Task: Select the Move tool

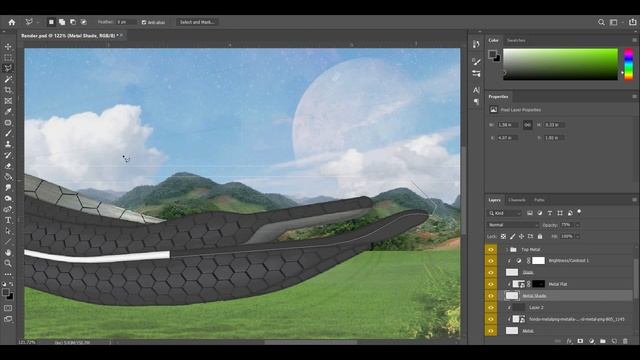Action: (x=8, y=47)
